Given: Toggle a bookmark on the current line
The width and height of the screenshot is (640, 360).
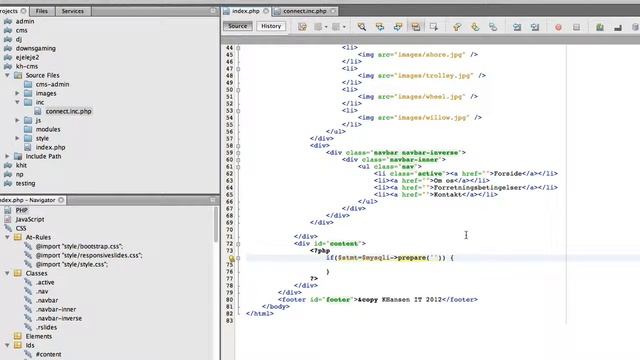Looking at the screenshot, I should tap(493, 27).
